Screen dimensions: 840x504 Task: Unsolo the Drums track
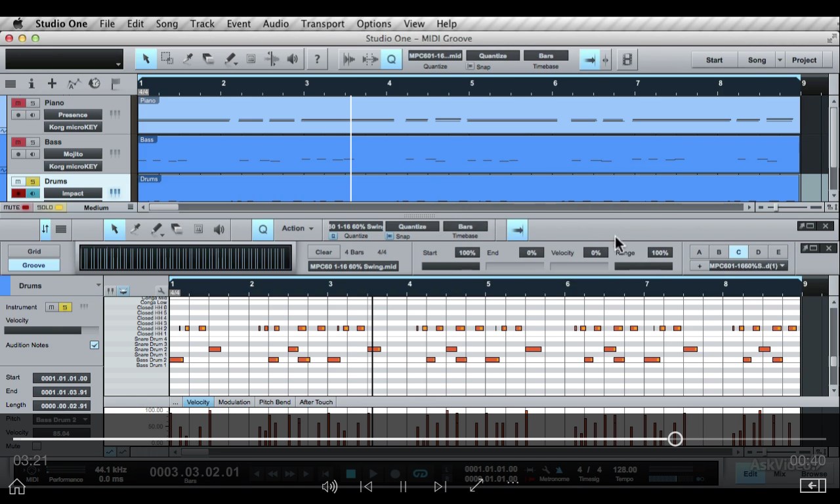[32, 181]
